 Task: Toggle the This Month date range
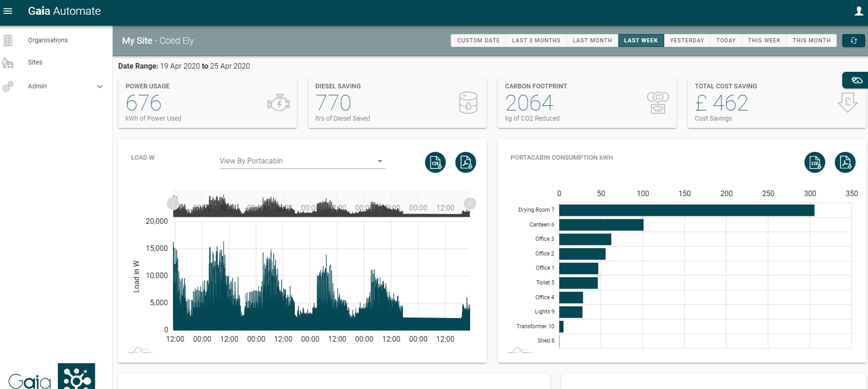click(811, 41)
